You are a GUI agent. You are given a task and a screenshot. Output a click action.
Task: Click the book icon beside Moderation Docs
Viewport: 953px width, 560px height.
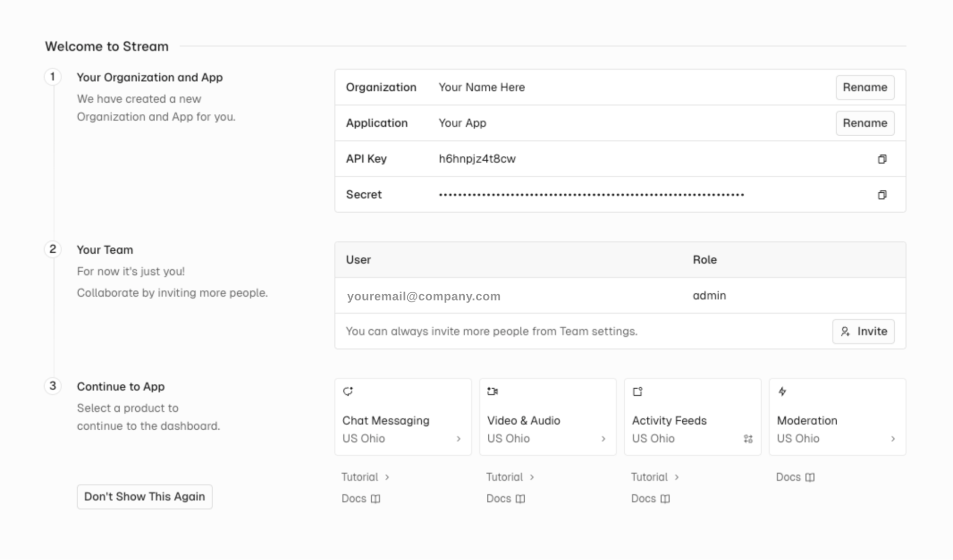[x=810, y=478]
